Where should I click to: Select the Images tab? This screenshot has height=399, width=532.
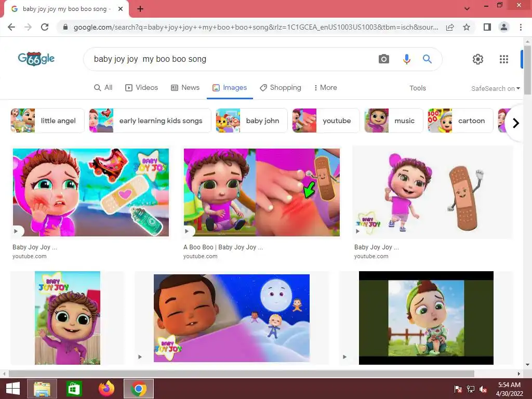(x=230, y=87)
